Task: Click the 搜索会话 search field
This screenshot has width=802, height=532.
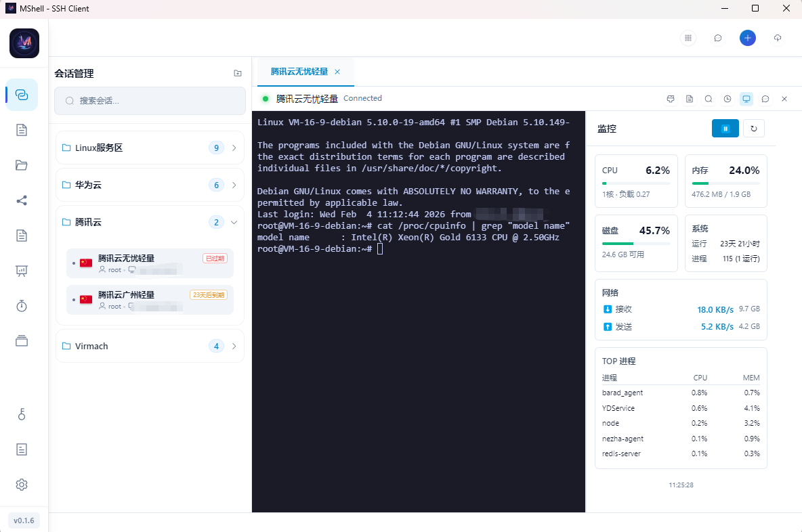Action: point(150,101)
